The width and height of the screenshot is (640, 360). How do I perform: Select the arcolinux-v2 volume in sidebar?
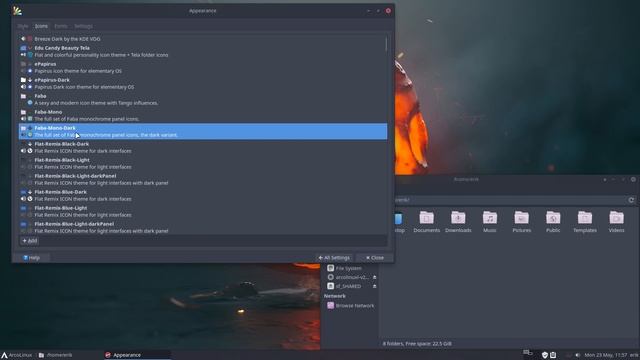(x=348, y=277)
